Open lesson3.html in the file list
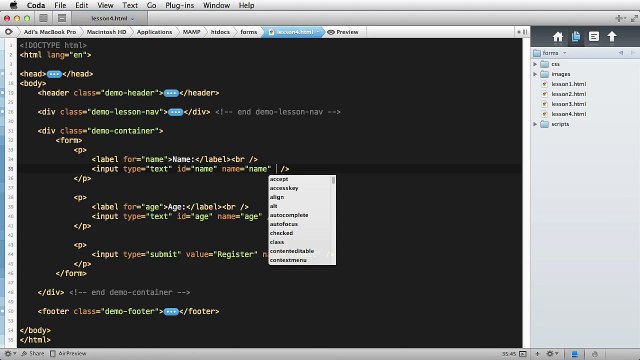Image resolution: width=640 pixels, height=360 pixels. click(569, 104)
